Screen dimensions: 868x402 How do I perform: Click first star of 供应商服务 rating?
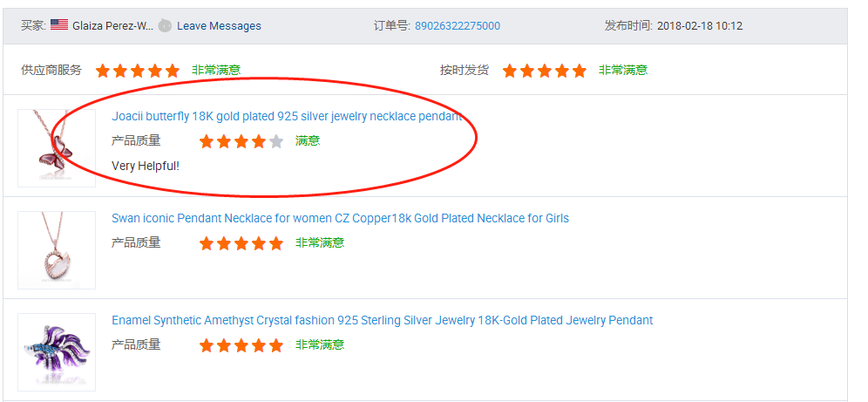(103, 71)
